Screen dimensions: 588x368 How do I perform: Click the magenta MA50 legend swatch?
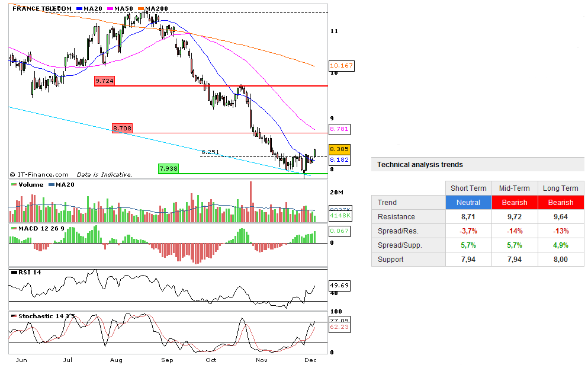(x=110, y=9)
